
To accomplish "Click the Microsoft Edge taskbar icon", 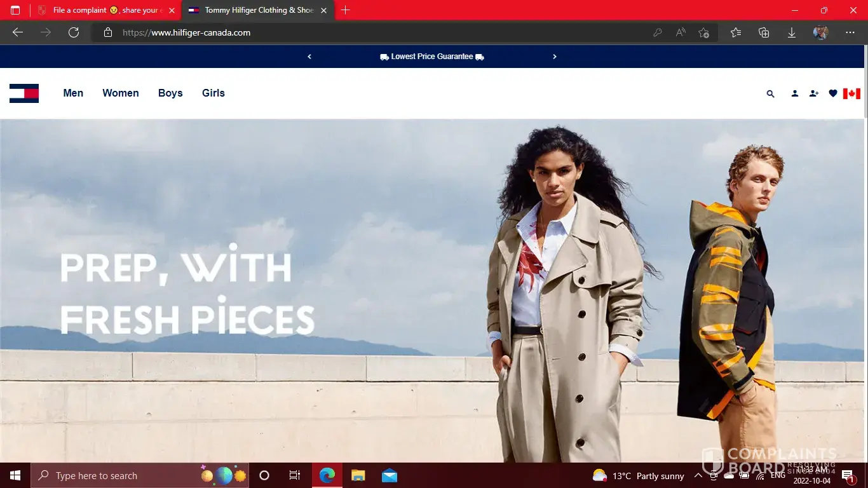I will point(327,475).
